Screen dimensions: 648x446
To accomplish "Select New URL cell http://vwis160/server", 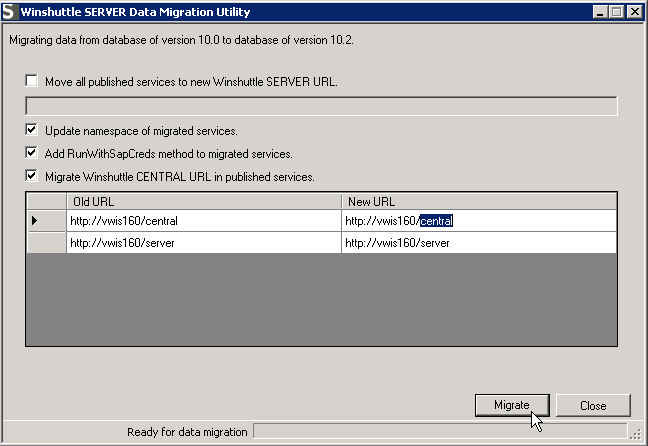I will 479,243.
